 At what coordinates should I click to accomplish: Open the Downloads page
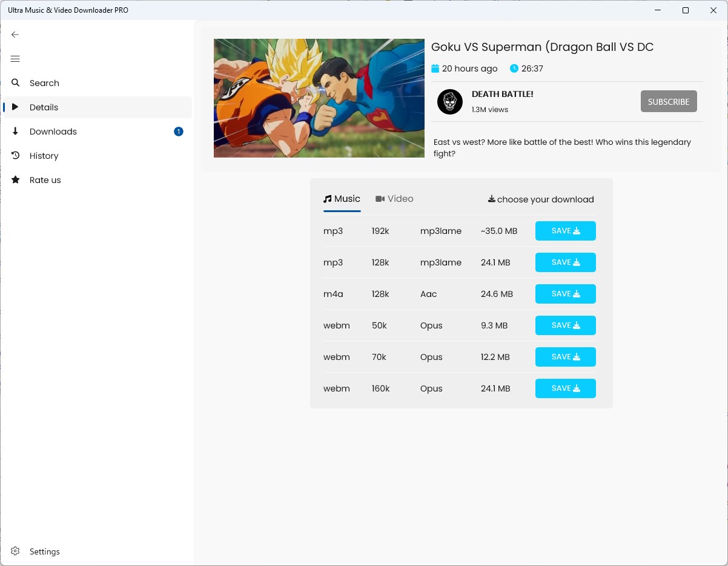[98, 132]
